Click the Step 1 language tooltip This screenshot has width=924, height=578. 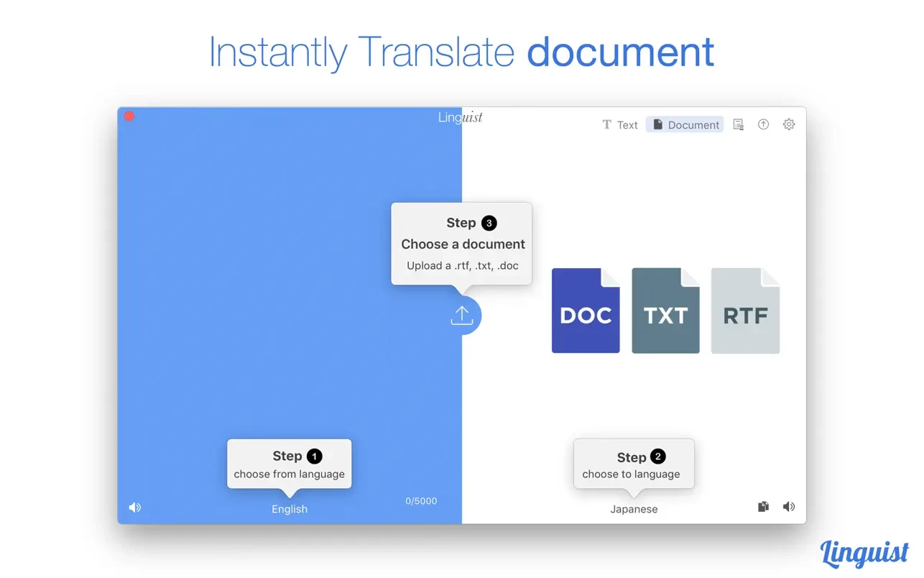point(290,464)
